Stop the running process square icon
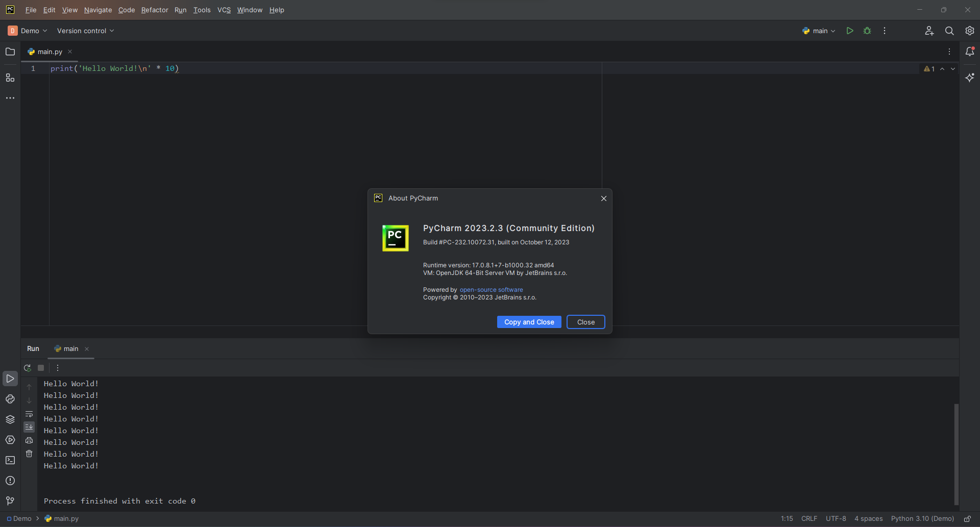The image size is (980, 527). 41,368
